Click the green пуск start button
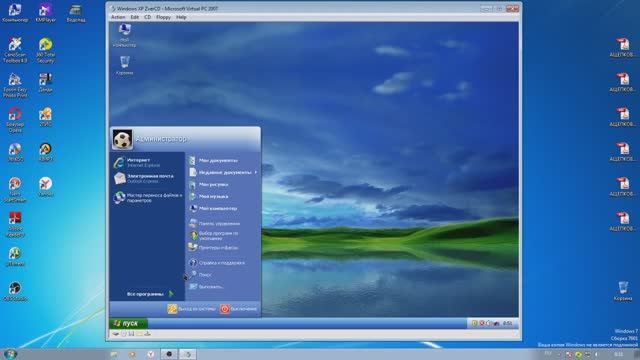The height and width of the screenshot is (360, 640). point(128,323)
